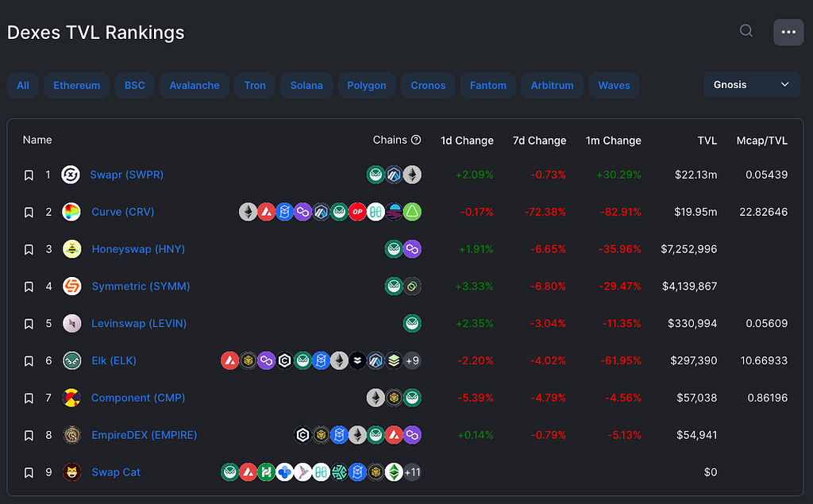813x504 pixels.
Task: Expand the Gnosis chain dropdown
Action: tap(752, 84)
